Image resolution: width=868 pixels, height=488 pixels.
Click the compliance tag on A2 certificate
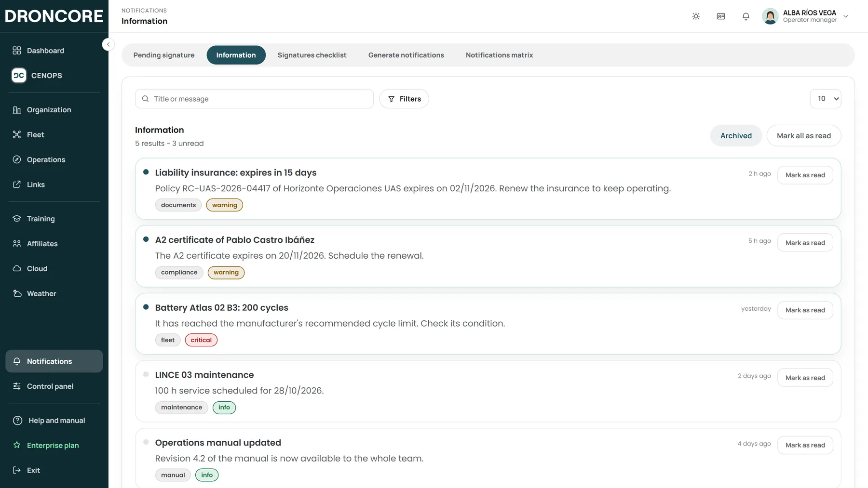click(x=179, y=273)
